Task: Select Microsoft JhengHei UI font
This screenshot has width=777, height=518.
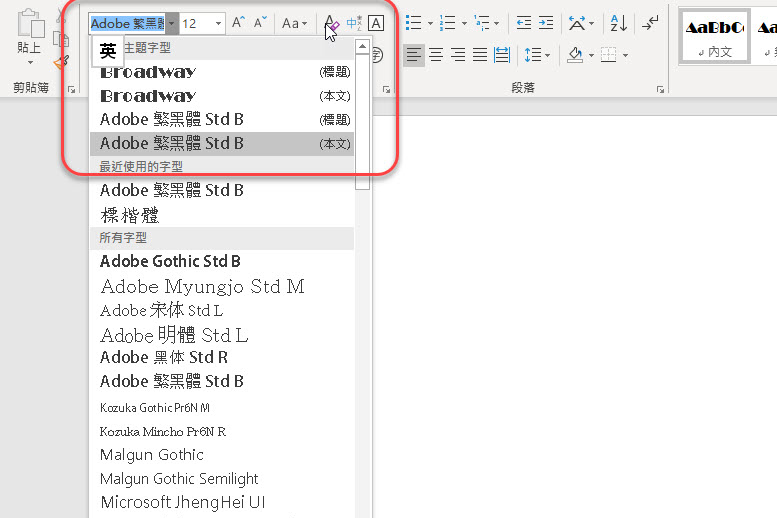Action: coord(222,503)
